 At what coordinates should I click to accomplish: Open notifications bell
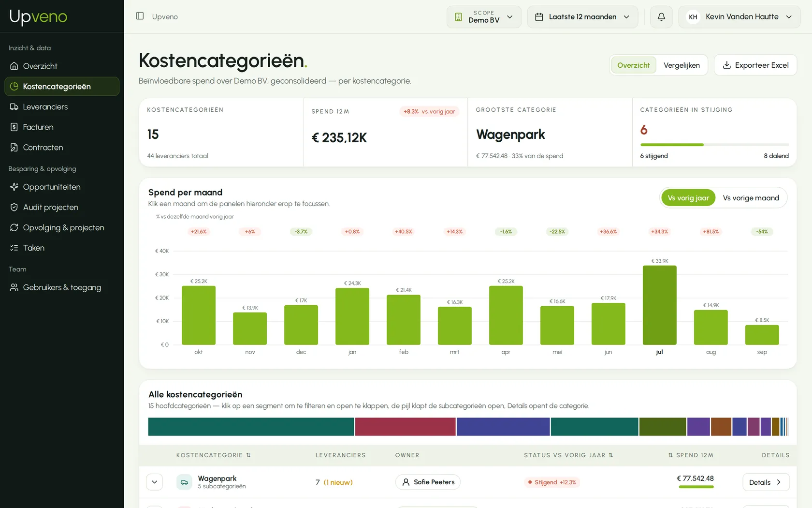661,16
